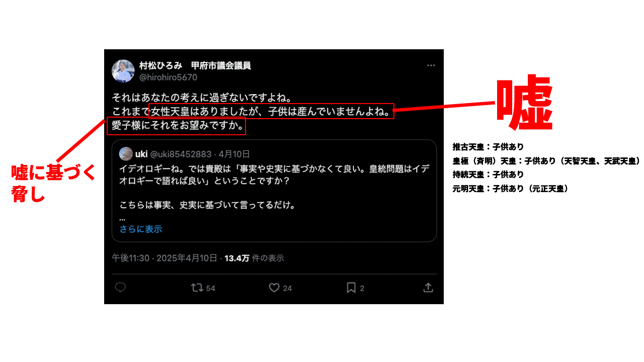
Task: Like the tweet with the heart icon
Action: pos(274,288)
